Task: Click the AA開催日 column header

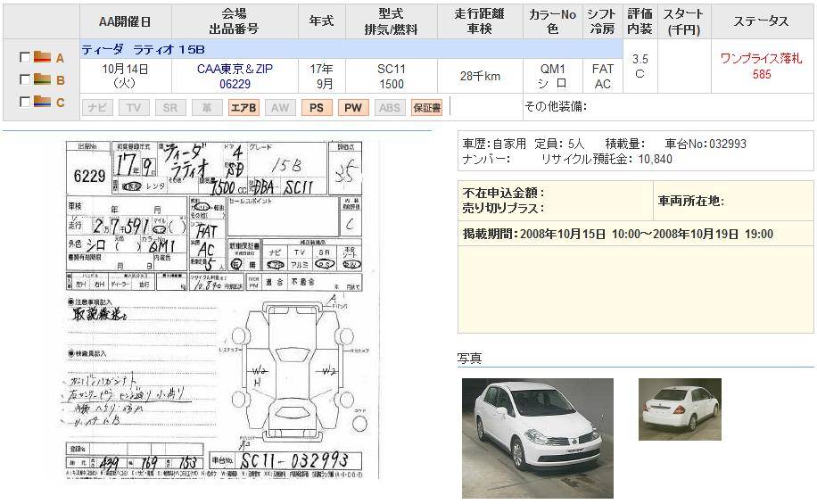Action: click(126, 21)
